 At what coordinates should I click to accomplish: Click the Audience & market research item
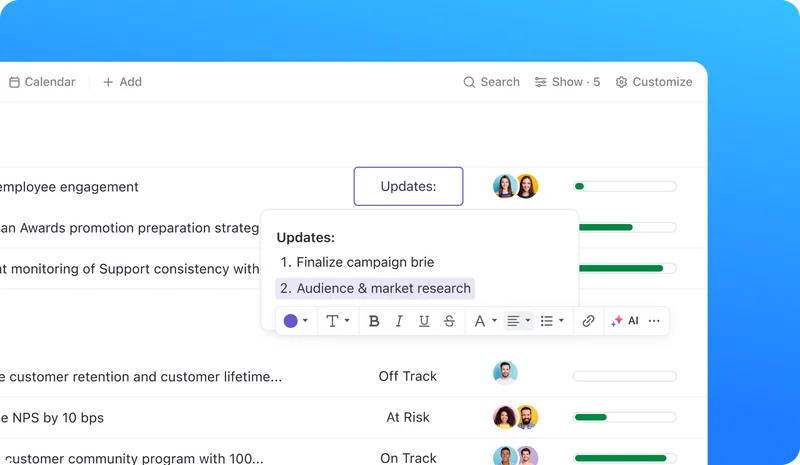tap(375, 288)
